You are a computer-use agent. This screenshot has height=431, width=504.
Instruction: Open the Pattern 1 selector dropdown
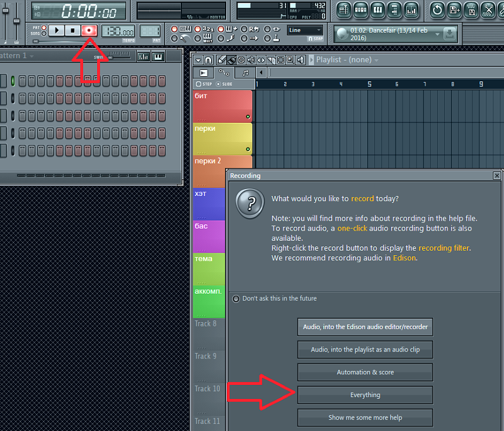click(x=31, y=56)
